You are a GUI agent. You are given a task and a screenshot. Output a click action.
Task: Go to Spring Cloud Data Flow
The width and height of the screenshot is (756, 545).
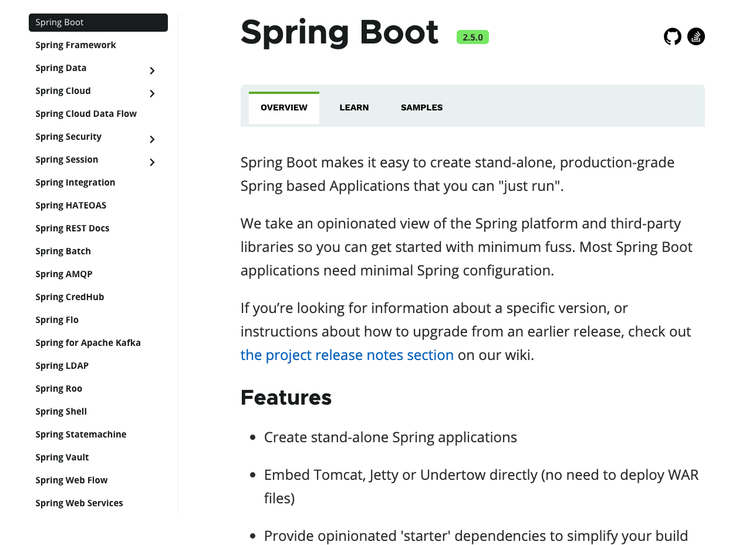[x=86, y=114]
